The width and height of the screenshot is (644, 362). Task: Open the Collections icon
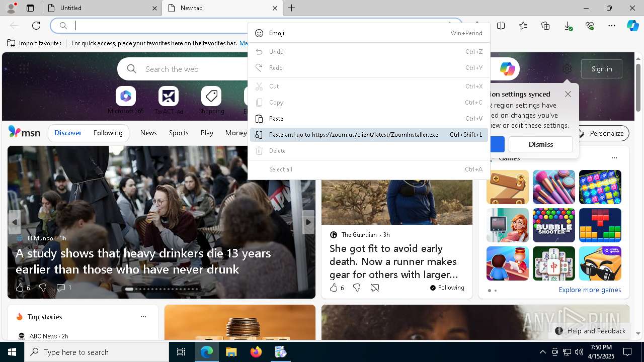pos(545,26)
